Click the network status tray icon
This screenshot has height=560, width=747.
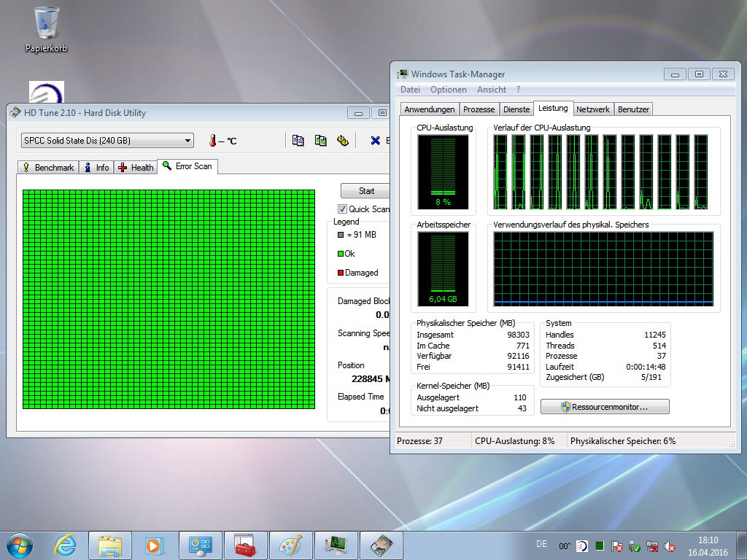(651, 546)
